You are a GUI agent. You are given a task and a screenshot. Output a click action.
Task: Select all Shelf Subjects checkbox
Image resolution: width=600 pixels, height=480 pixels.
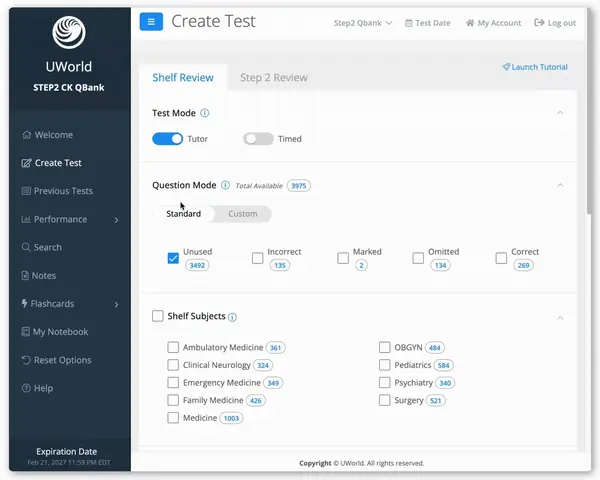158,316
